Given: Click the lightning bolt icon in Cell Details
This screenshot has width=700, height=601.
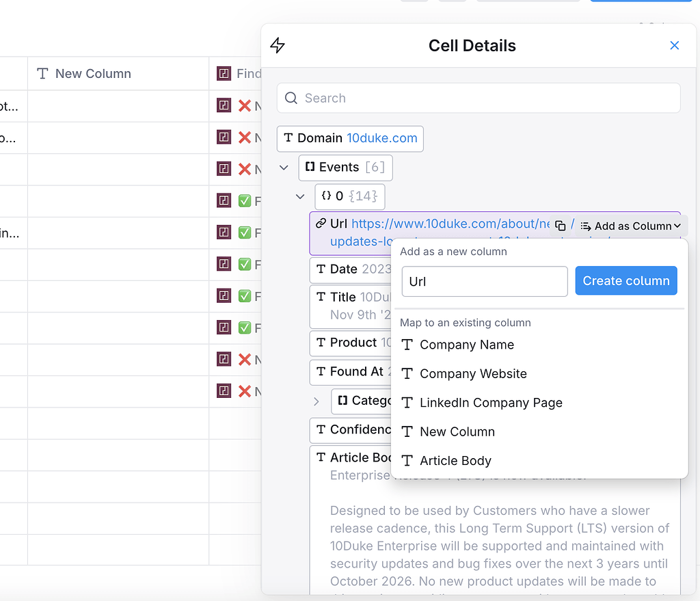Looking at the screenshot, I should tap(278, 46).
